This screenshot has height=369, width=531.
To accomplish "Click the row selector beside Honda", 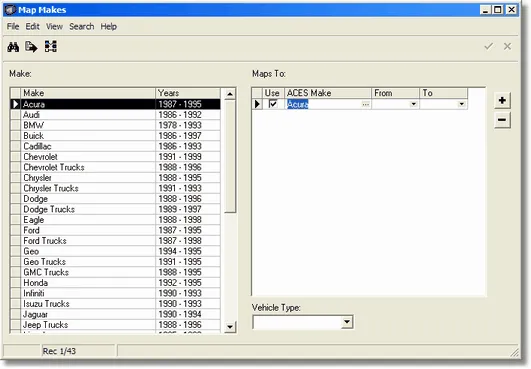I will click(x=16, y=283).
